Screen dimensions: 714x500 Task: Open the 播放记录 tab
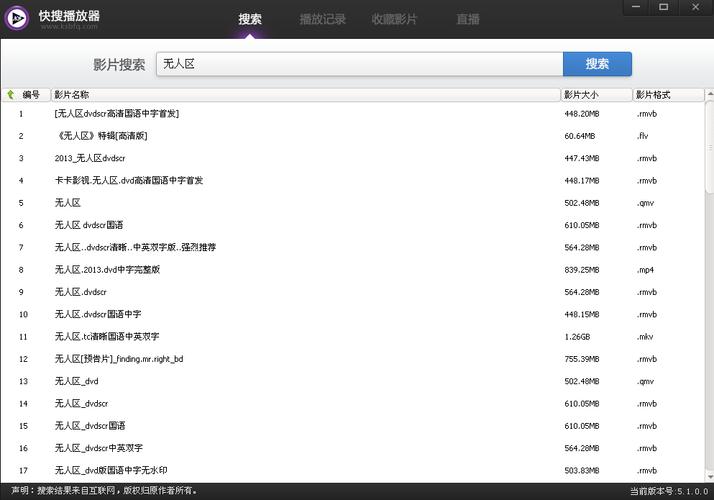(x=322, y=19)
